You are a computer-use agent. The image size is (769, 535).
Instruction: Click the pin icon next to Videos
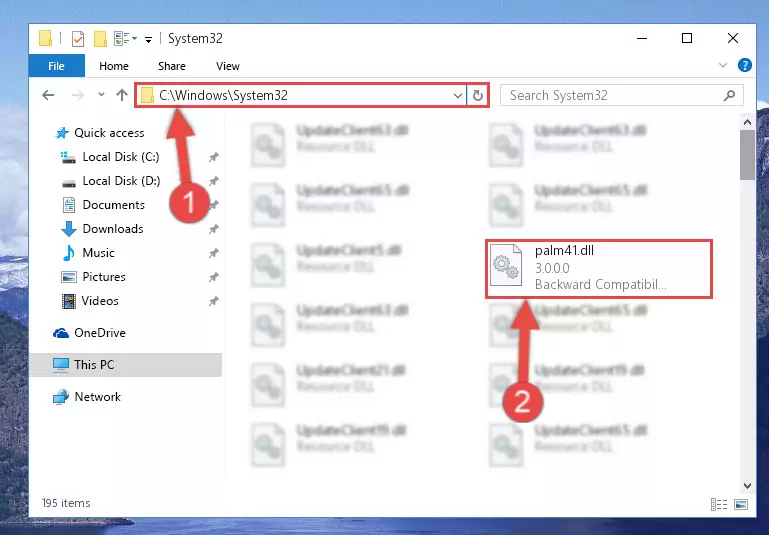tap(213, 302)
